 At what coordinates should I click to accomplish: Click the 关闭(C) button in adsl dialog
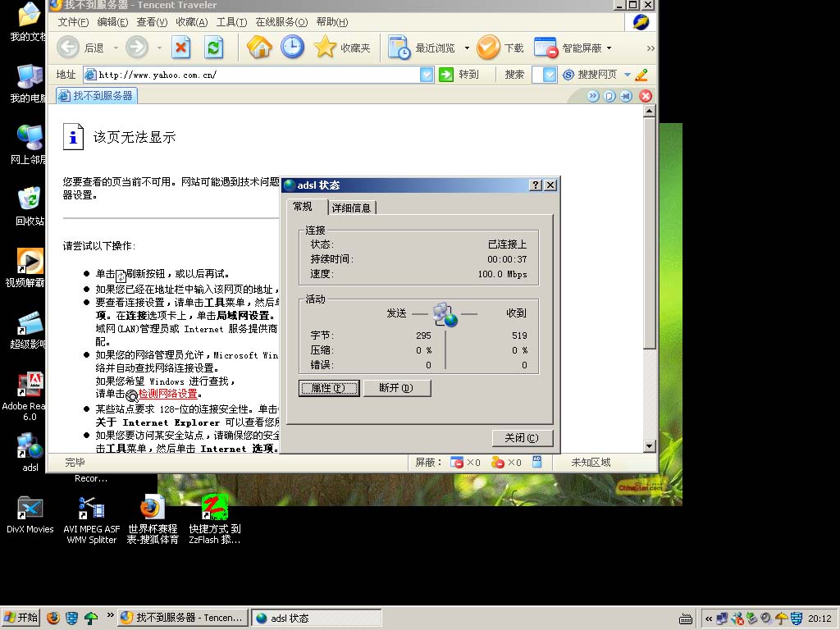(522, 438)
